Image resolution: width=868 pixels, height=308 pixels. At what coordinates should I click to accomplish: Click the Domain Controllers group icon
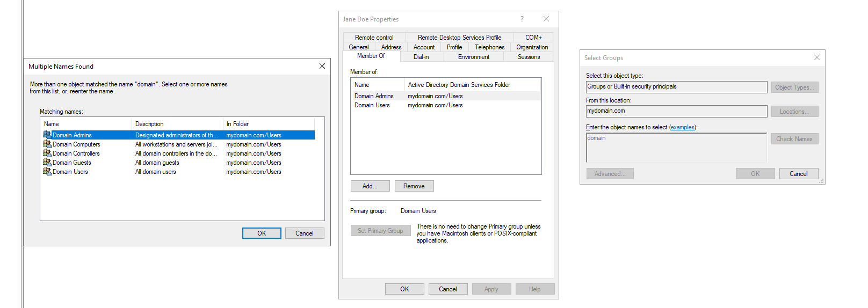(x=47, y=153)
